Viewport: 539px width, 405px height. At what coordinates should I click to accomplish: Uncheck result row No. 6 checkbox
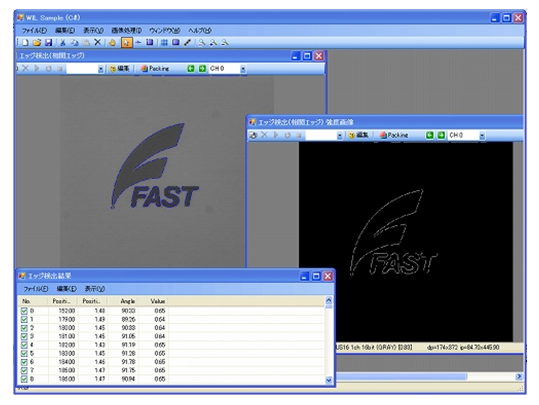(24, 362)
